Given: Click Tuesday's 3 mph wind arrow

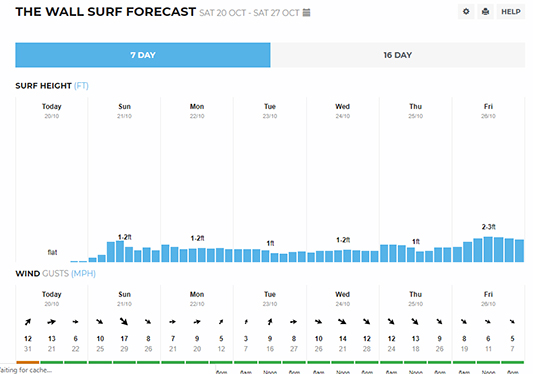Looking at the screenshot, I should pyautogui.click(x=246, y=321).
